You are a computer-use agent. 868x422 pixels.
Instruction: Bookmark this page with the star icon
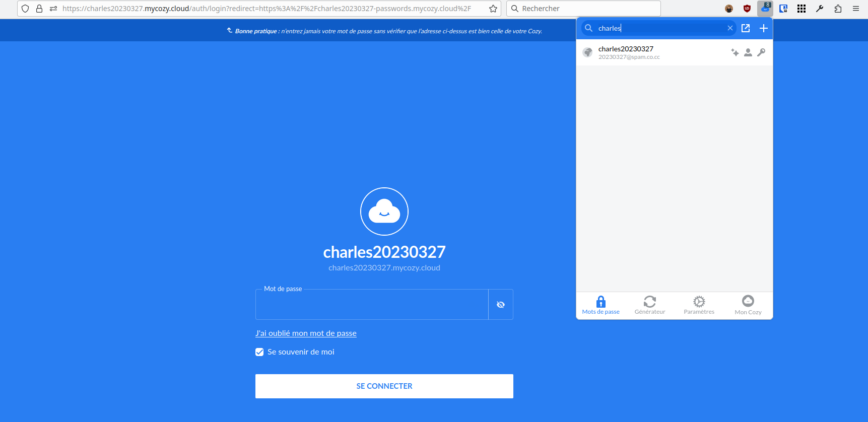point(493,9)
